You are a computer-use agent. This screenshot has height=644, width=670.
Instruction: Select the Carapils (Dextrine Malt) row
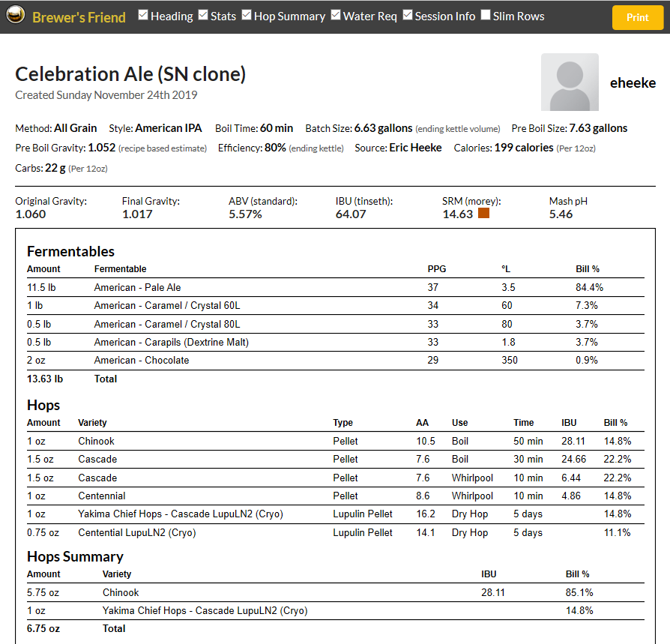(336, 343)
